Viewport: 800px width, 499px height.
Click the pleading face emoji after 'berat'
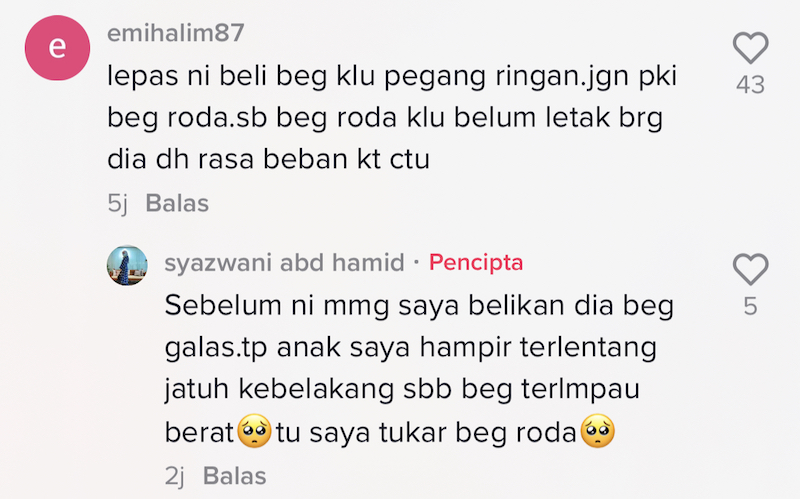(255, 431)
